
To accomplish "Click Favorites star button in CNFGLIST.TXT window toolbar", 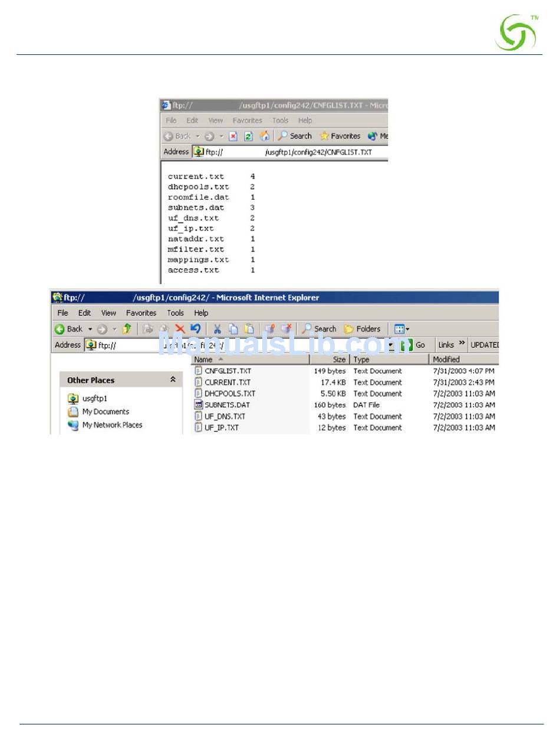I will tap(340, 136).
